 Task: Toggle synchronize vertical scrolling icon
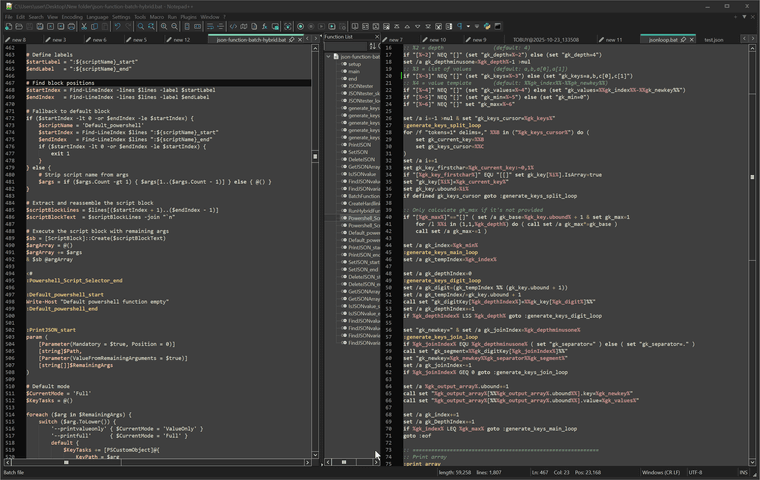187,27
